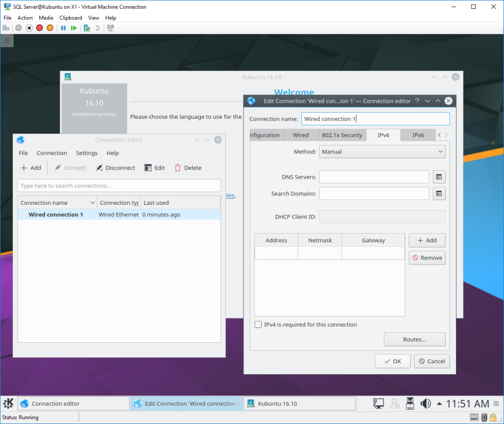
Task: Switch to Kubuntu 16.10 taskbar entry
Action: [x=300, y=404]
